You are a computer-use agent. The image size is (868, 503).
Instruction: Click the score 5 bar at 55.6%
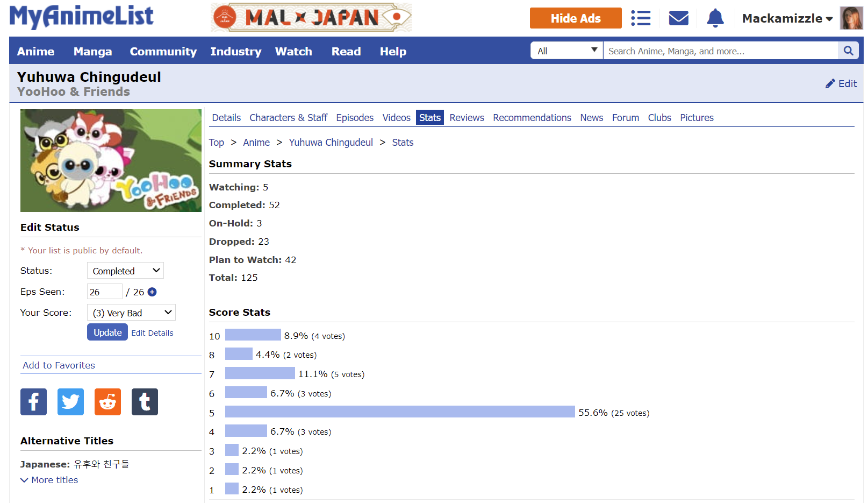pos(400,412)
